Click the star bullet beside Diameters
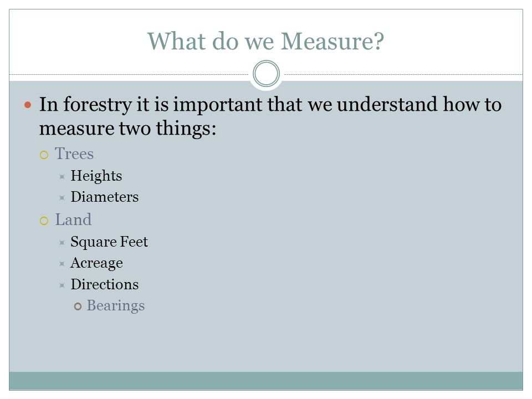Viewport: 532px width, 399px height. coord(62,198)
